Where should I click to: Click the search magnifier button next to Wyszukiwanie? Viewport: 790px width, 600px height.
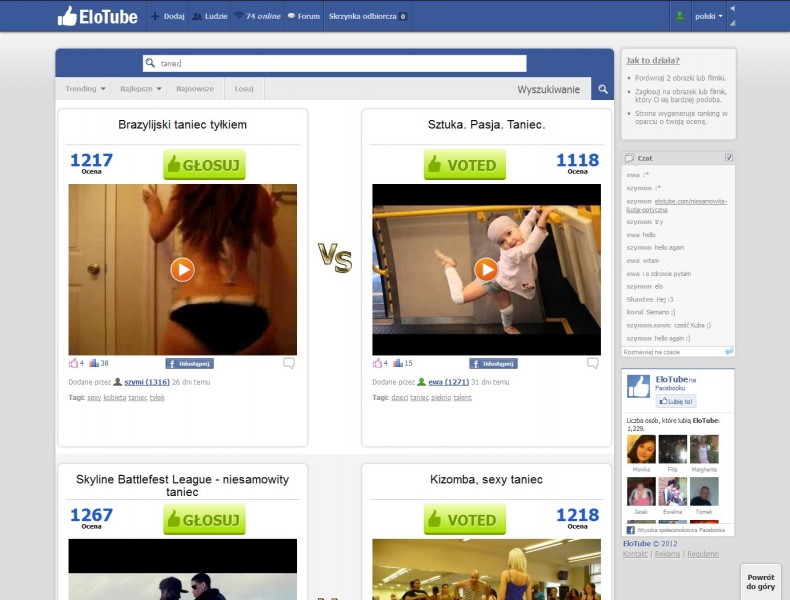pyautogui.click(x=602, y=90)
